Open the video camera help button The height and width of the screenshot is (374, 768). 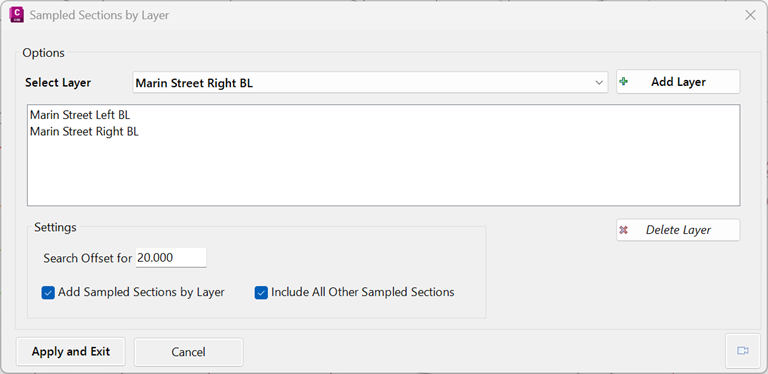[743, 351]
